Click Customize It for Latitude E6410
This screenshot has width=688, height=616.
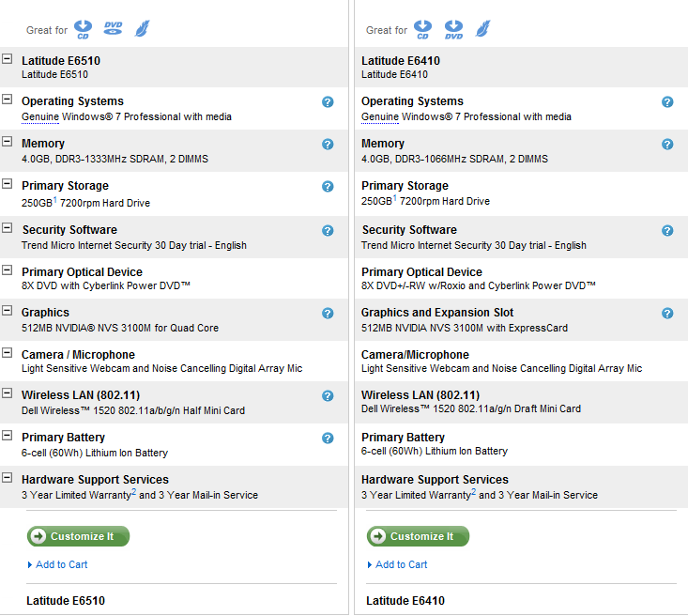(418, 536)
